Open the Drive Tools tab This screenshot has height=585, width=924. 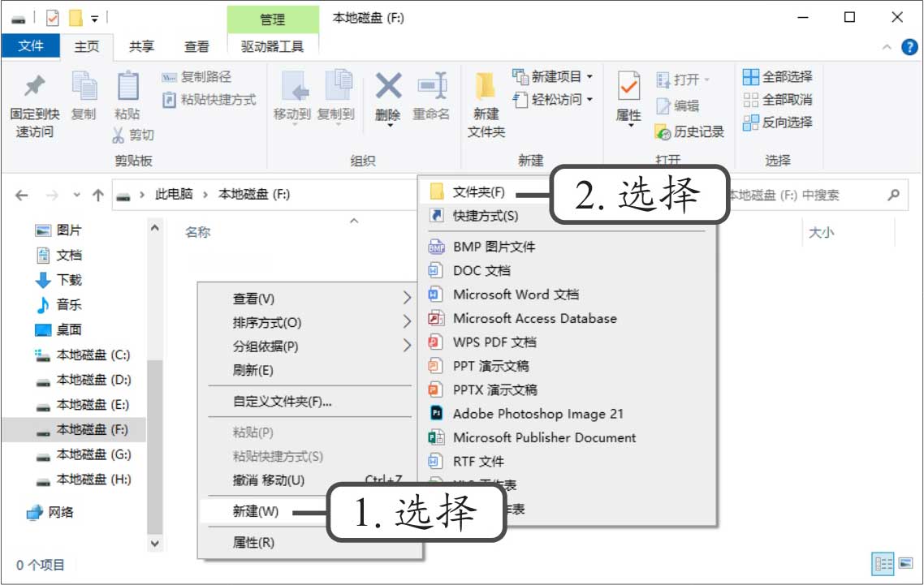[x=272, y=46]
